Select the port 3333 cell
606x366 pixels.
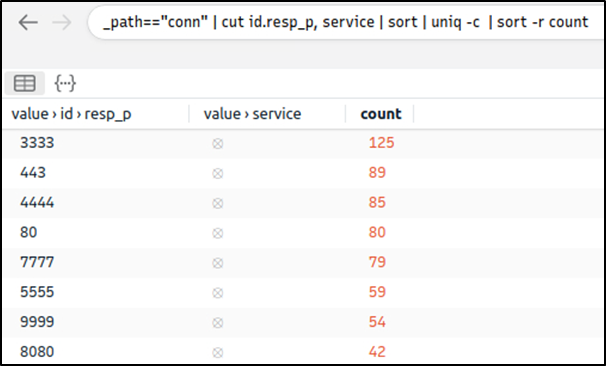coord(37,143)
